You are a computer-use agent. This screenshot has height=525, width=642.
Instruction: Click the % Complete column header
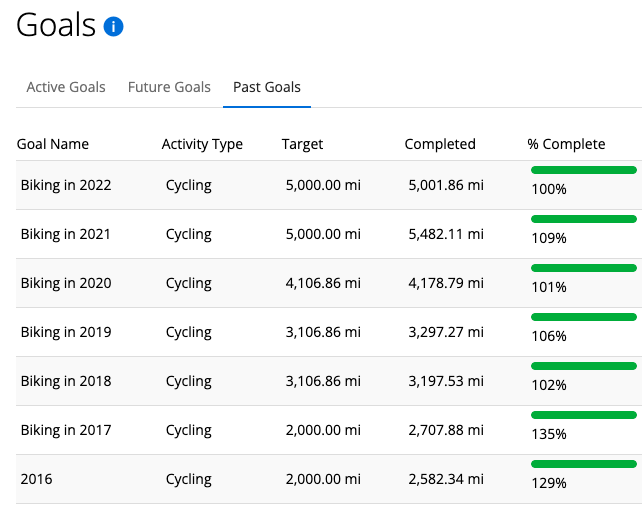point(566,144)
